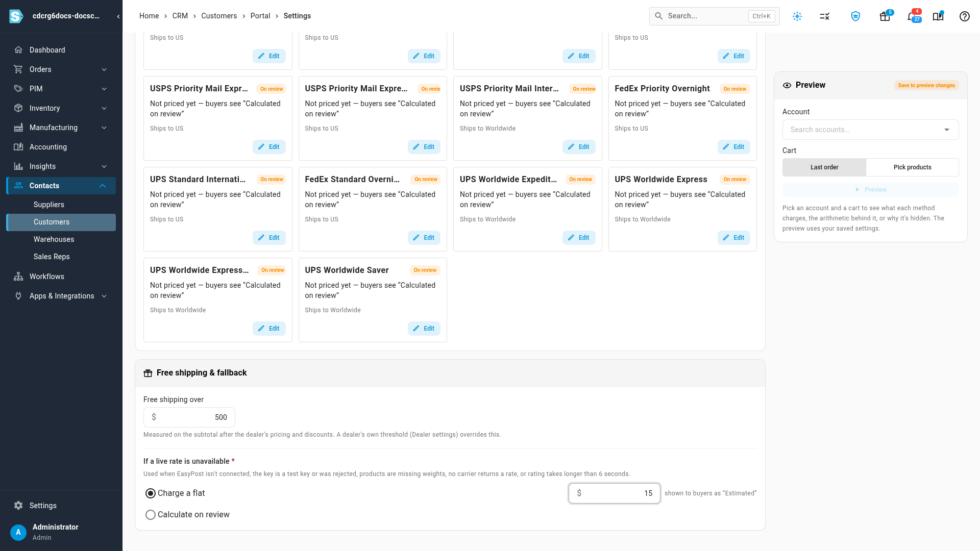980x551 pixels.
Task: Collapse the sidebar with arrow
Action: (x=118, y=16)
